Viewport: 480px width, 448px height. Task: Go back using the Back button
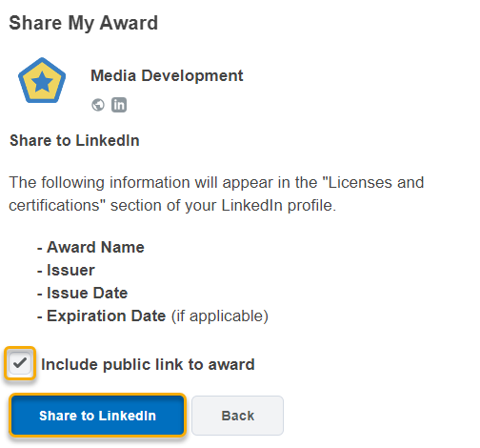click(237, 416)
